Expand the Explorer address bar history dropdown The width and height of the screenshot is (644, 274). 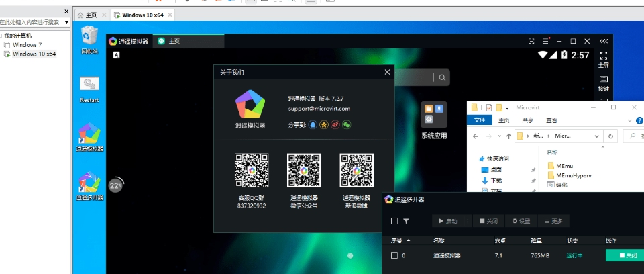click(x=597, y=136)
